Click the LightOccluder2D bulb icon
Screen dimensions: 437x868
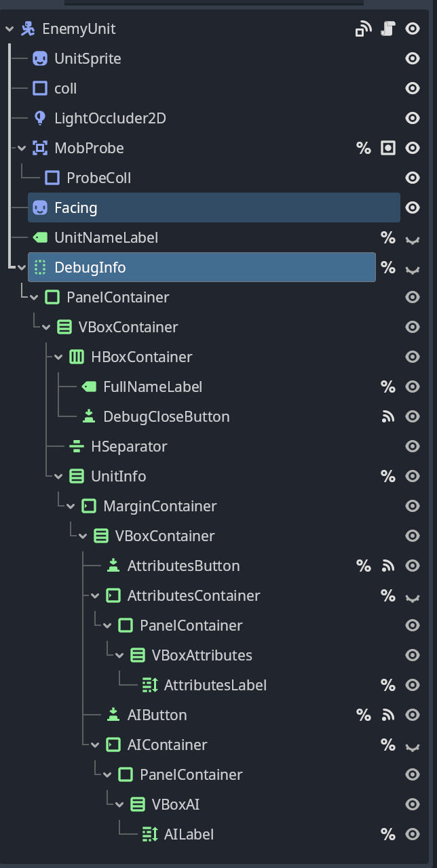[40, 118]
